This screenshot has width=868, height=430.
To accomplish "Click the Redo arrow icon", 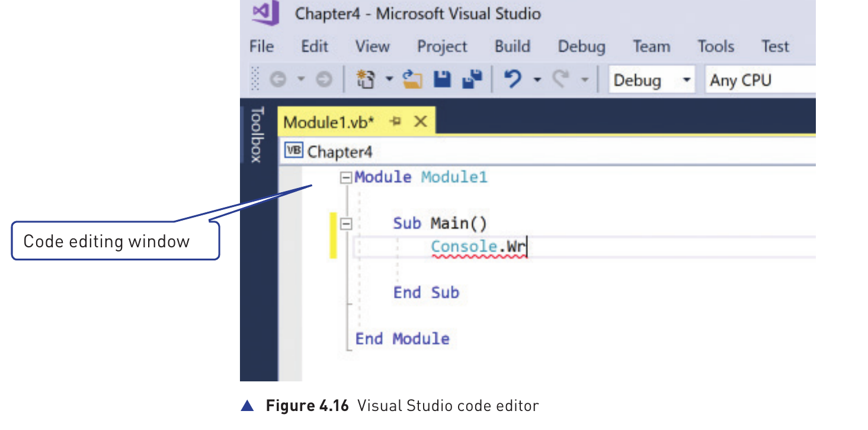I will (561, 79).
